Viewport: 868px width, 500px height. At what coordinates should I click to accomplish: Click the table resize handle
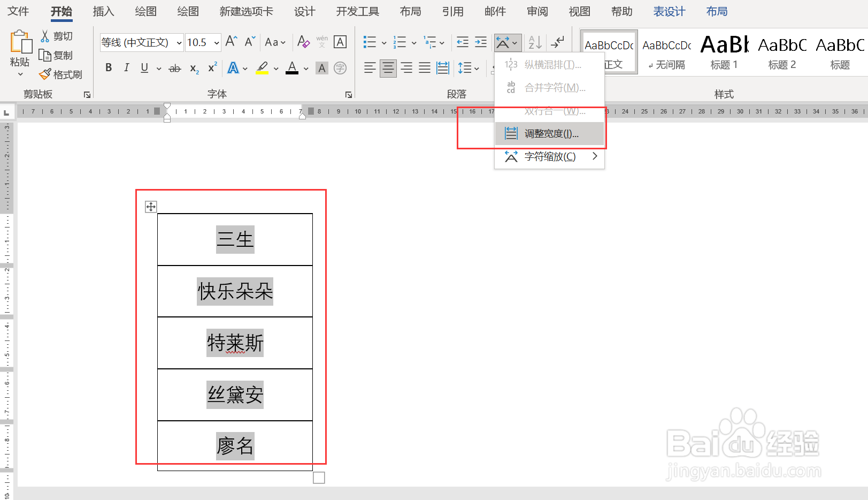click(x=319, y=478)
